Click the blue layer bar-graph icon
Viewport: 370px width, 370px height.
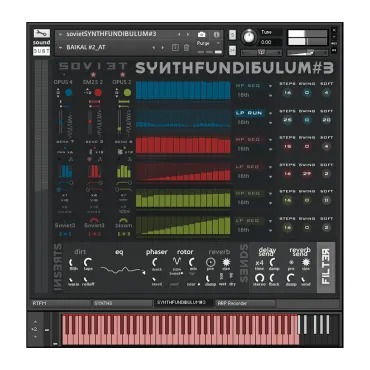pyautogui.click(x=66, y=171)
